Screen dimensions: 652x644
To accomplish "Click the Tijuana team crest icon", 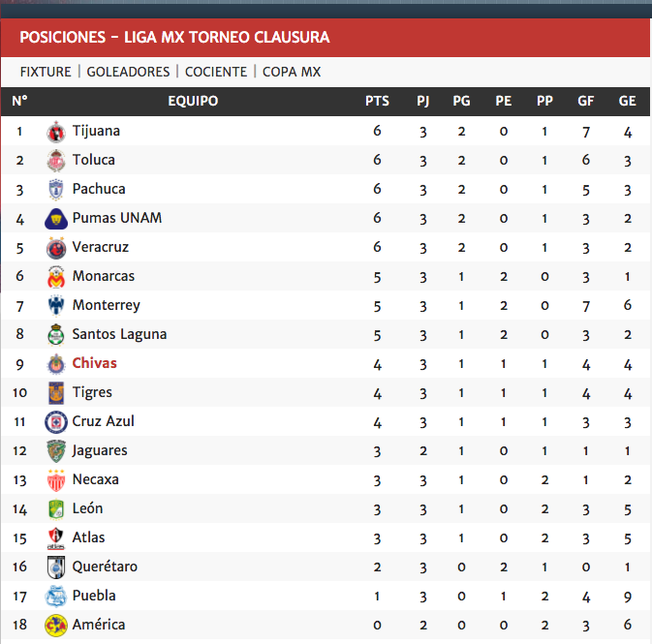I will tap(56, 132).
